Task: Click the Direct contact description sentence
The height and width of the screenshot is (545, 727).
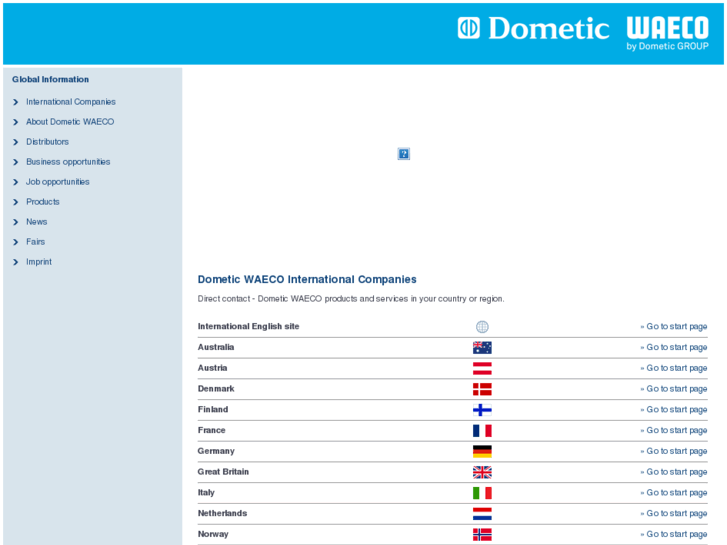Action: (351, 299)
